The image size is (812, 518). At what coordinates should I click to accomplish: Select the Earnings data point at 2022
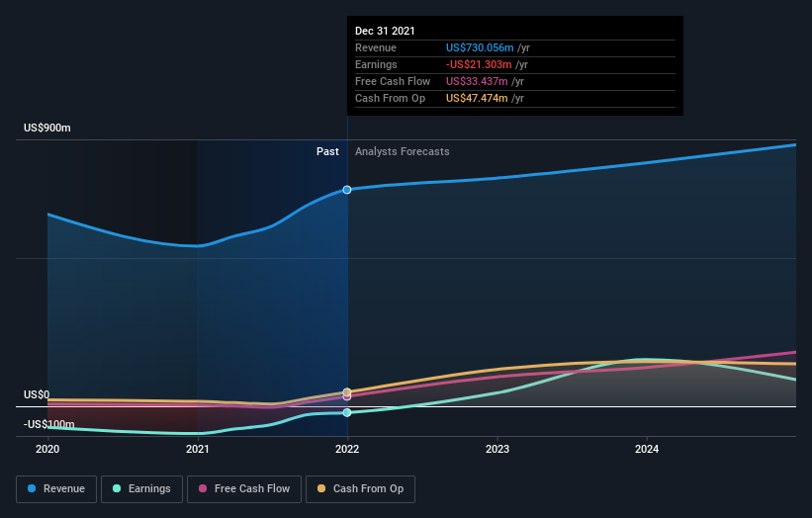point(347,412)
